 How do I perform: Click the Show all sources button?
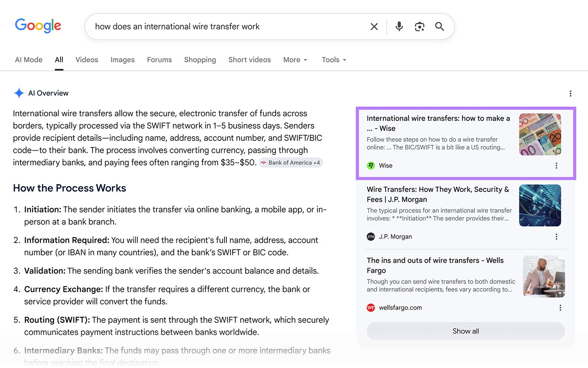[466, 331]
